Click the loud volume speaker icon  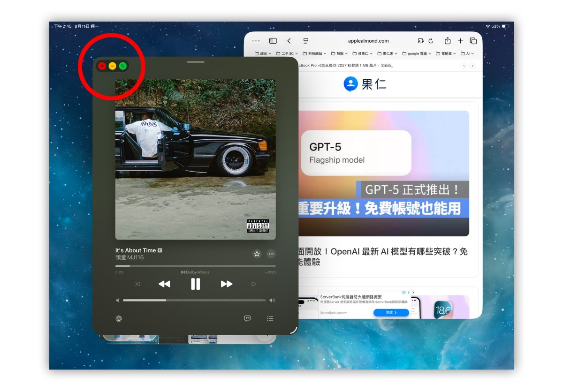click(272, 300)
